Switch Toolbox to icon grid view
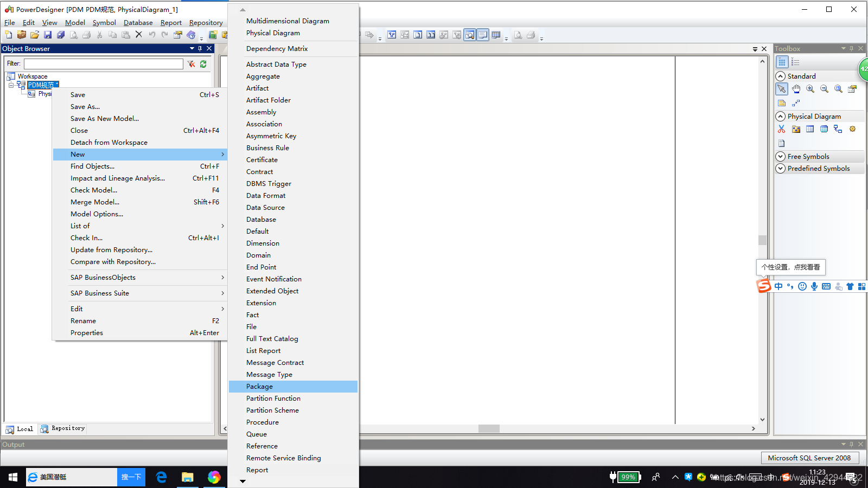868x488 pixels. pyautogui.click(x=782, y=62)
